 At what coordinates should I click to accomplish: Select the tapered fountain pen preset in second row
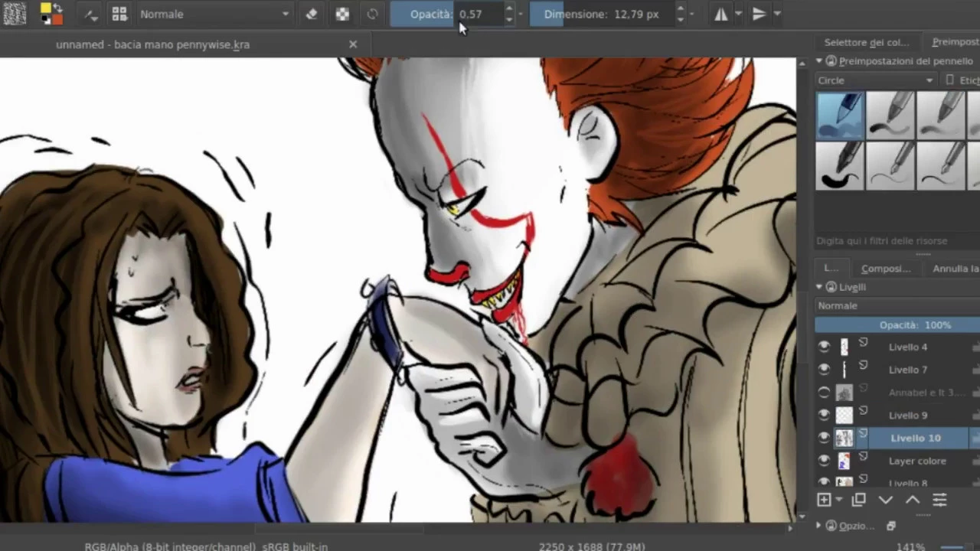[x=941, y=165]
